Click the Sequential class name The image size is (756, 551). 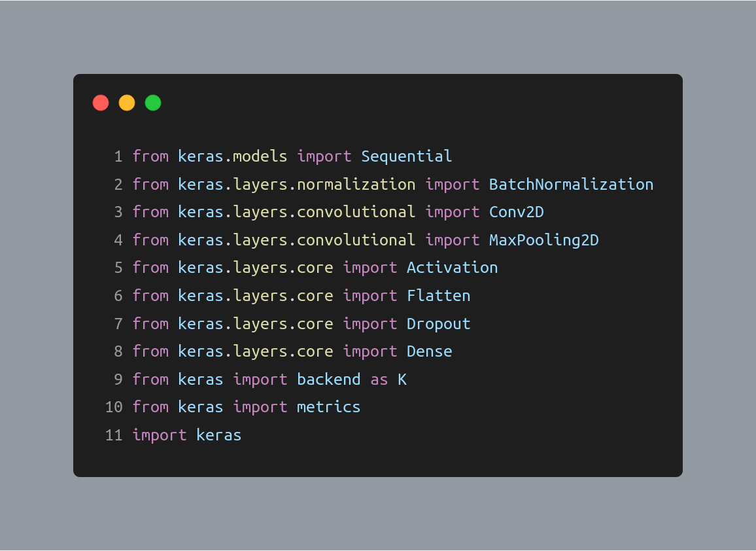click(406, 157)
